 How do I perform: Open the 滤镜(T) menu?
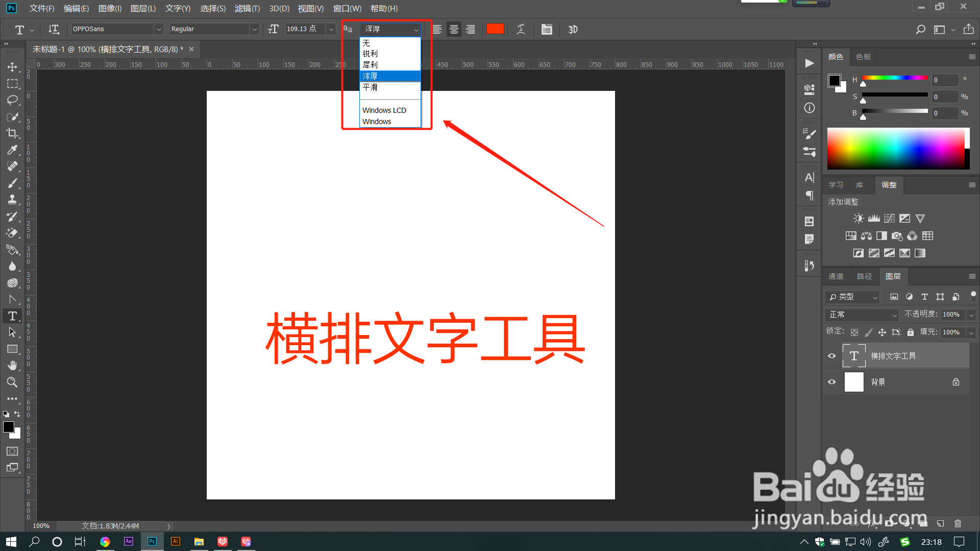247,8
